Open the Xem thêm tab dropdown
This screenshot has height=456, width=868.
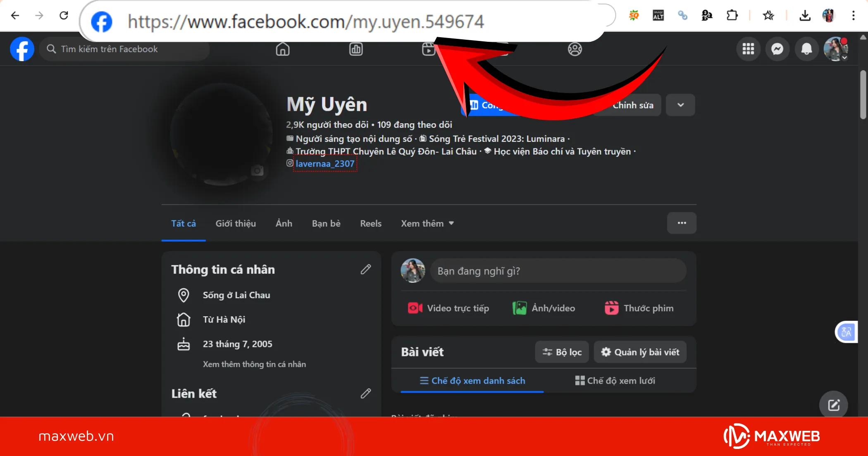pyautogui.click(x=427, y=223)
